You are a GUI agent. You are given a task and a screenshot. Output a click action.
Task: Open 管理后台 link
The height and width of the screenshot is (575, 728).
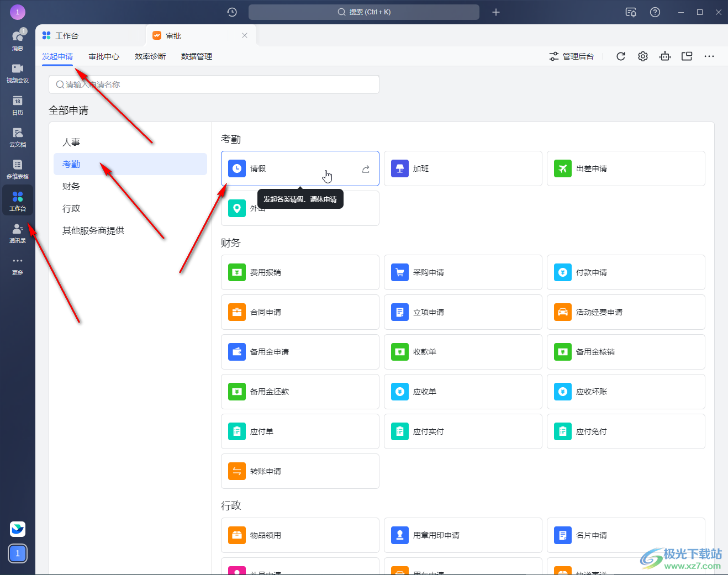(x=571, y=56)
